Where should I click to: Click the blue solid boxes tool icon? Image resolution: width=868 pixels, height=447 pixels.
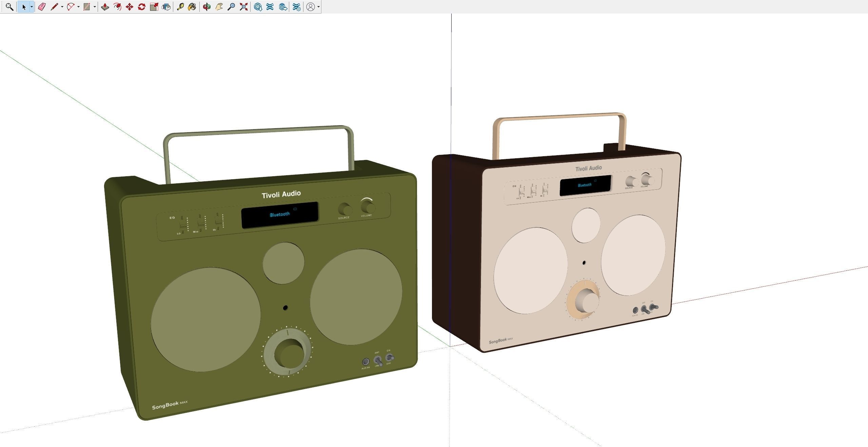(166, 6)
